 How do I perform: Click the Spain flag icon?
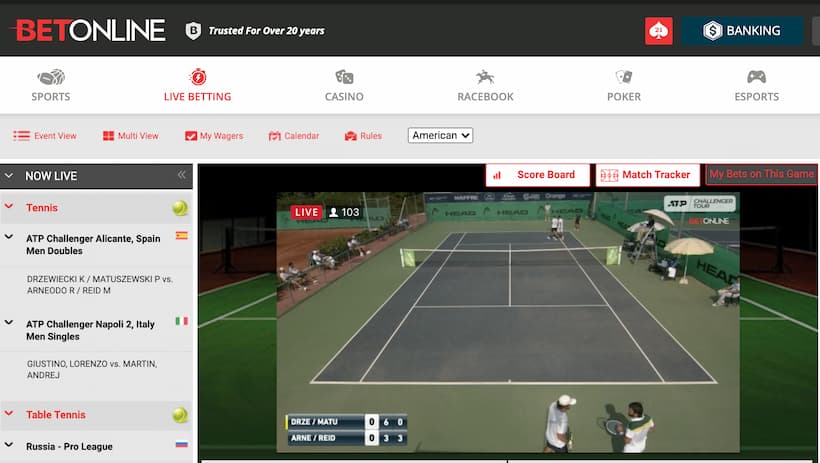[181, 235]
